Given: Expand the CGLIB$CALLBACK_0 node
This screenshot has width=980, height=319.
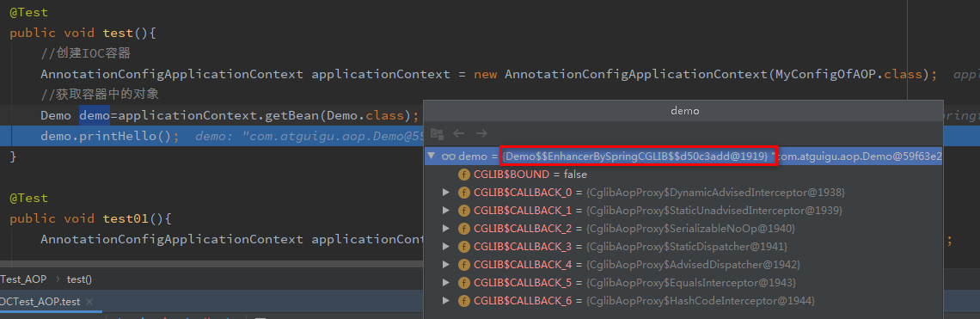Looking at the screenshot, I should (x=445, y=192).
